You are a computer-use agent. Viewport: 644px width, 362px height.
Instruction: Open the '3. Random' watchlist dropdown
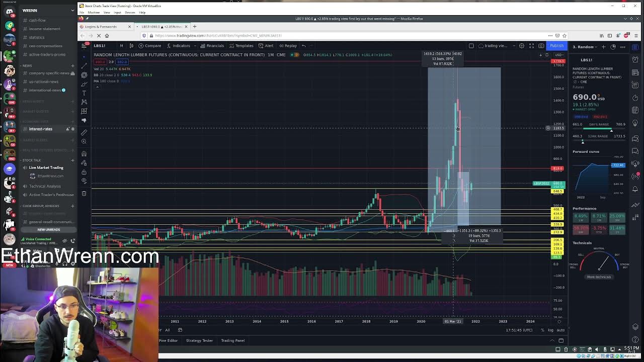[x=585, y=47]
